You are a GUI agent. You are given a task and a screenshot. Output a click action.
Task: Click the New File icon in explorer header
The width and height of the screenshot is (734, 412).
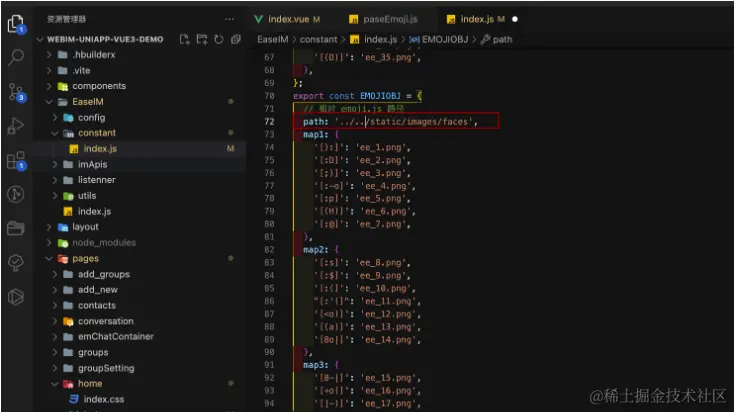coord(184,39)
